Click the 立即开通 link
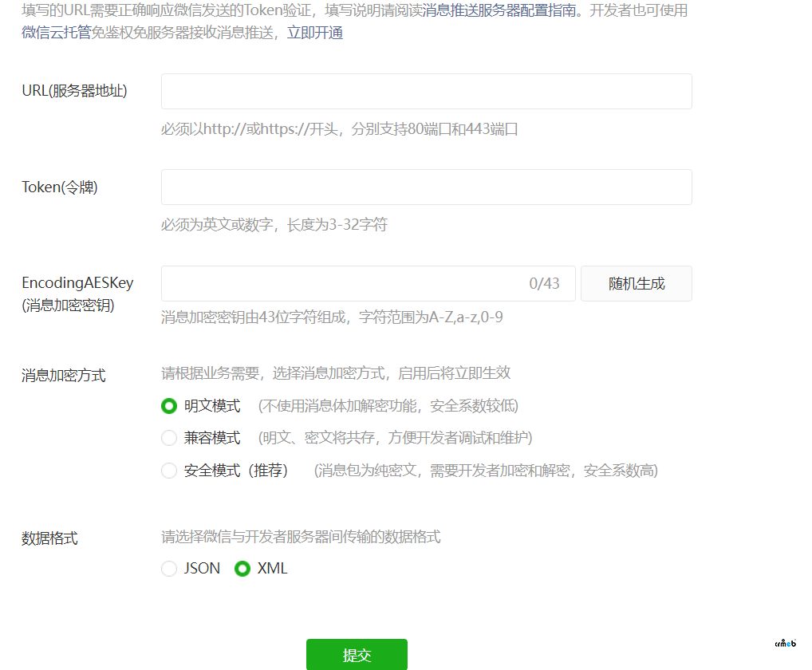 tap(315, 33)
